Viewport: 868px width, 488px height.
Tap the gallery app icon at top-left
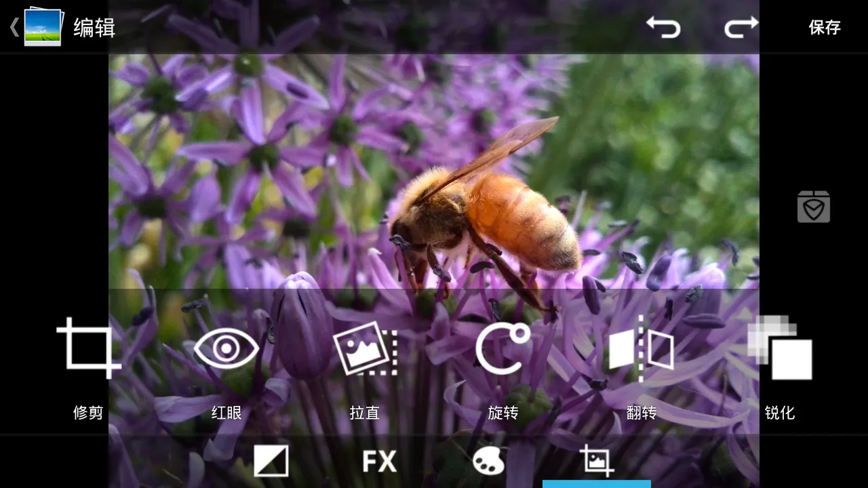tap(43, 26)
